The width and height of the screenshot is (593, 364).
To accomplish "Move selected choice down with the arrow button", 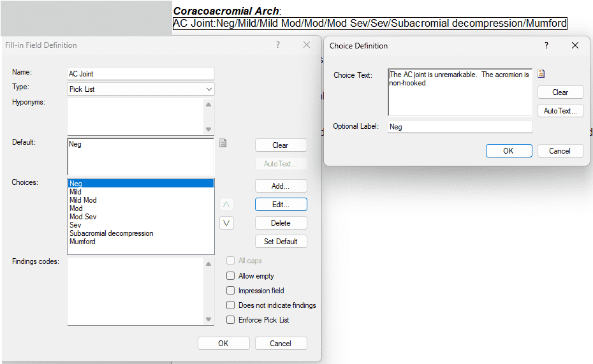I will click(227, 223).
